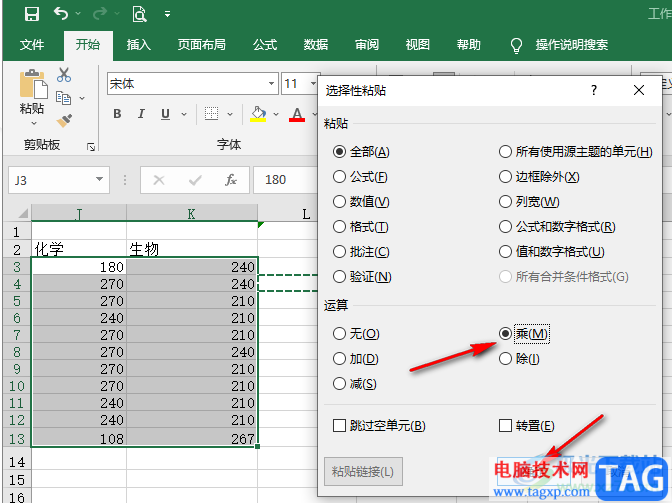This screenshot has width=672, height=503.
Task: Select the Add (加) operation
Action: (356, 358)
